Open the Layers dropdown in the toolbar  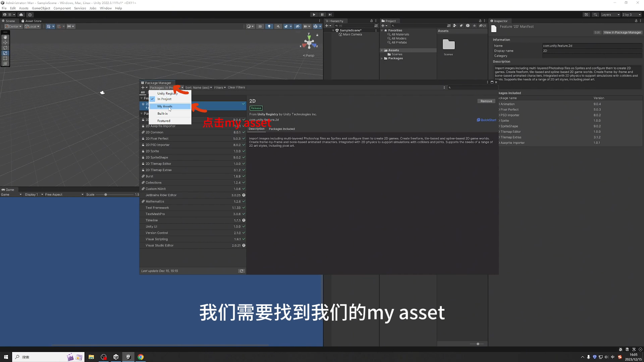tap(610, 14)
